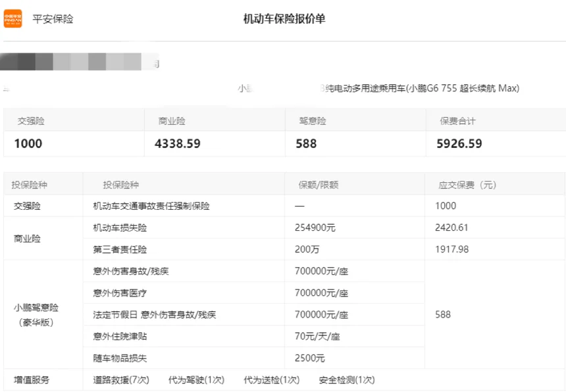The height and width of the screenshot is (392, 566).
Task: Click the 安全检测(1次) service item
Action: [x=347, y=380]
